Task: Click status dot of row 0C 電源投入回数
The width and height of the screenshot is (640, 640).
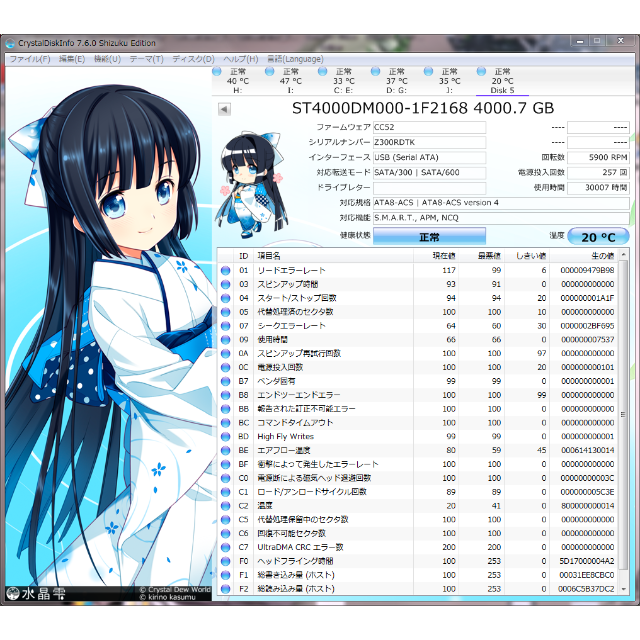Action: 225,367
